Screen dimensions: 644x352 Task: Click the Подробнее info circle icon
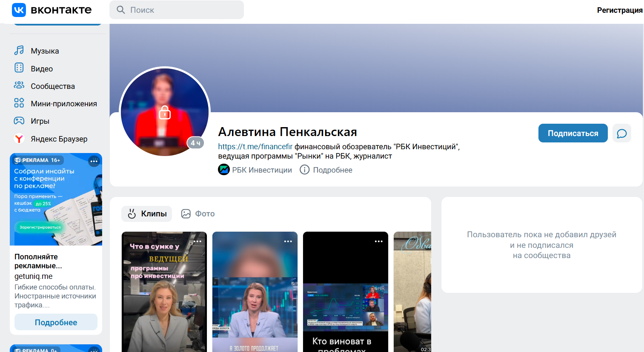[x=304, y=170]
